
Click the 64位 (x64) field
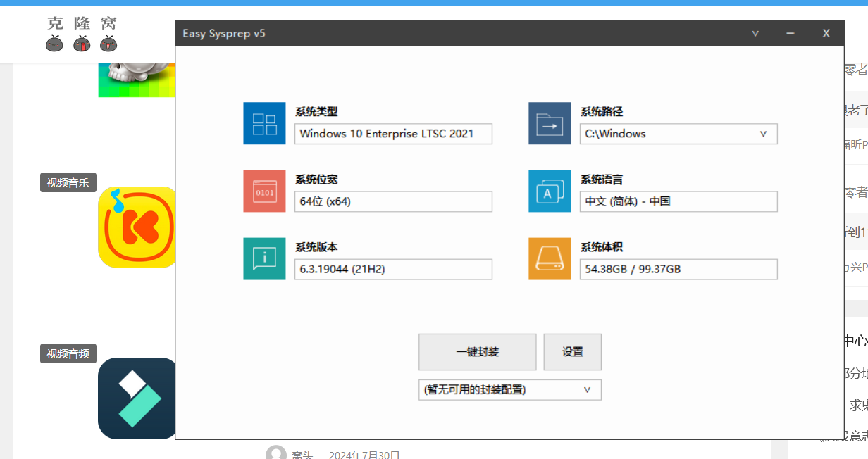coord(393,201)
